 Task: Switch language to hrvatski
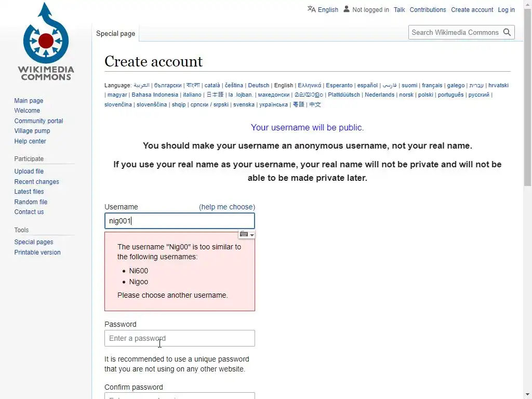[498, 85]
